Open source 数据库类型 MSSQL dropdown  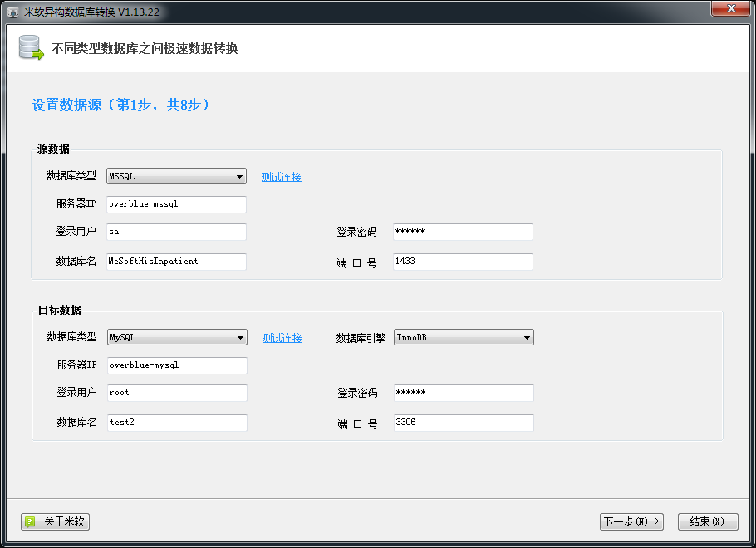click(176, 176)
